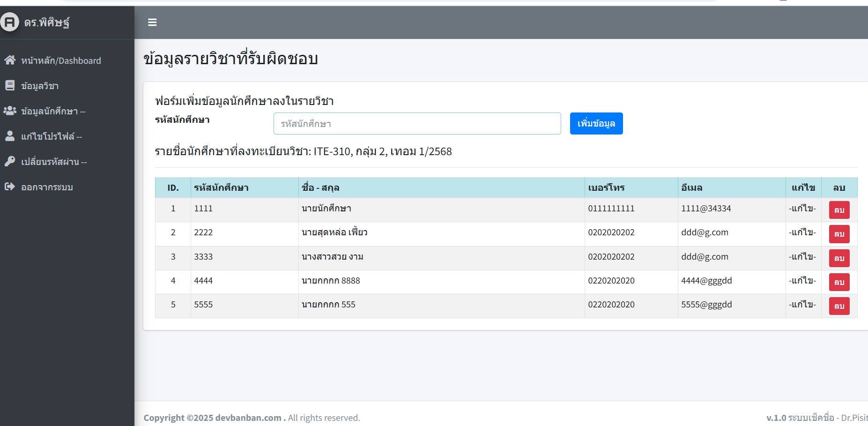The image size is (868, 426).
Task: Delete student 3333 with the ลบ button
Action: [x=839, y=258]
